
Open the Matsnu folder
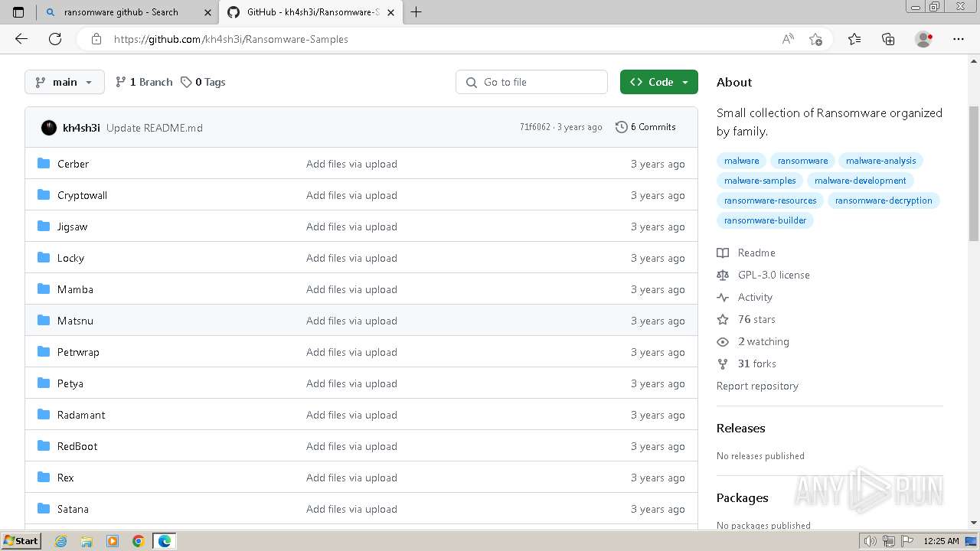[75, 321]
